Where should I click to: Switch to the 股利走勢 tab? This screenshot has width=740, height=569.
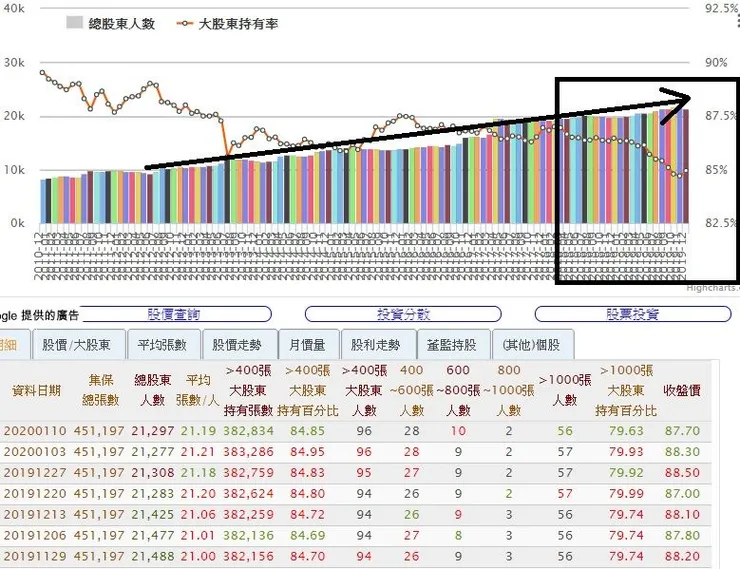[378, 345]
